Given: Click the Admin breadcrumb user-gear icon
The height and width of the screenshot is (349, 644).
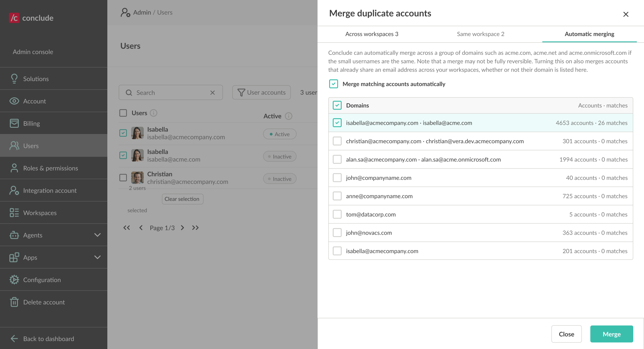Looking at the screenshot, I should click(x=126, y=13).
